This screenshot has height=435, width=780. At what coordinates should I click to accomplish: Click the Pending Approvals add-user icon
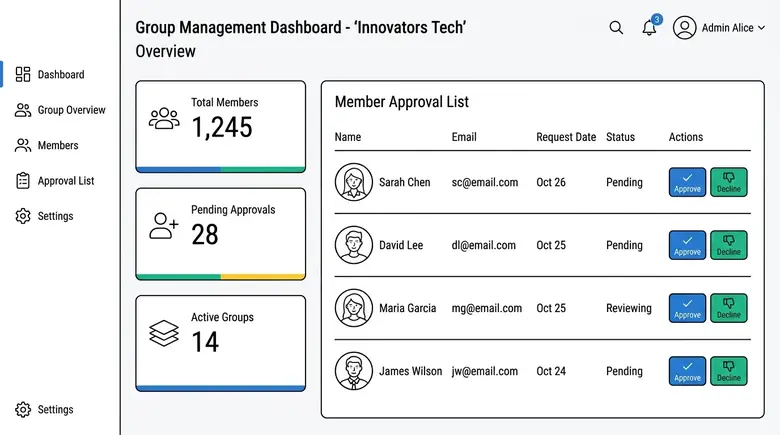pos(164,226)
